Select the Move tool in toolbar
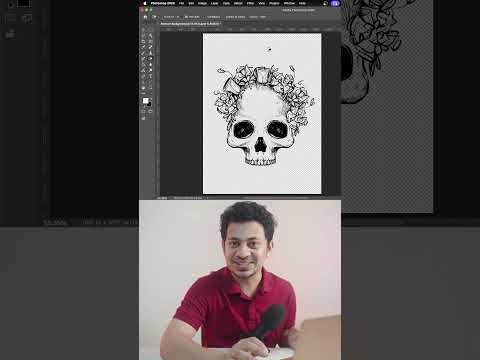Screen dimensions: 480x360 143,30
